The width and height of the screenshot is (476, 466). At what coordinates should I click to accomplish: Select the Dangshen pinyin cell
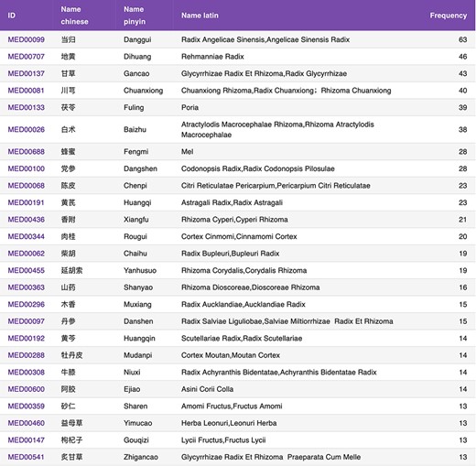point(140,168)
